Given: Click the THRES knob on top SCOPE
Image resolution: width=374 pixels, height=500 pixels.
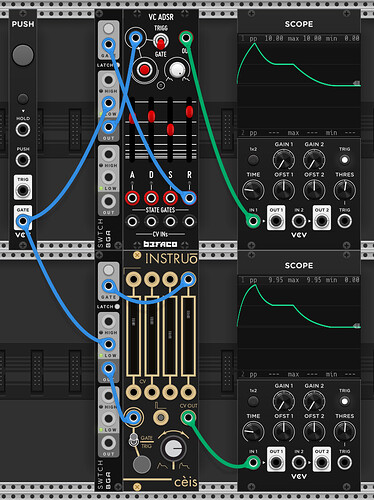Looking at the screenshot, I should [344, 190].
